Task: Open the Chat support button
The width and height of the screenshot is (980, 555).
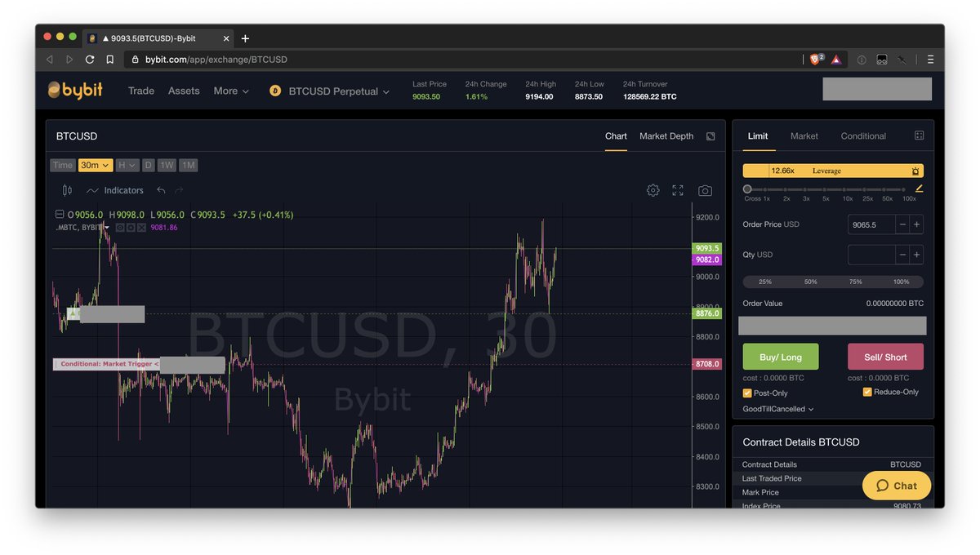Action: pos(897,486)
